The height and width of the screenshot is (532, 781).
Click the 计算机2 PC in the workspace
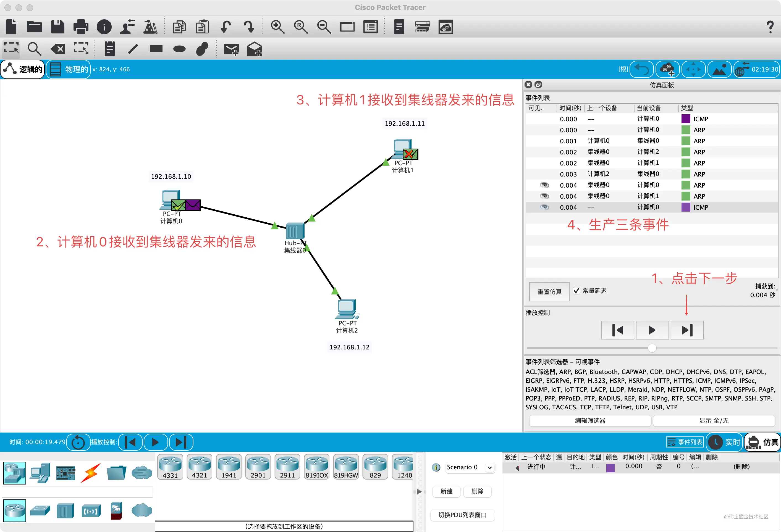pyautogui.click(x=347, y=309)
